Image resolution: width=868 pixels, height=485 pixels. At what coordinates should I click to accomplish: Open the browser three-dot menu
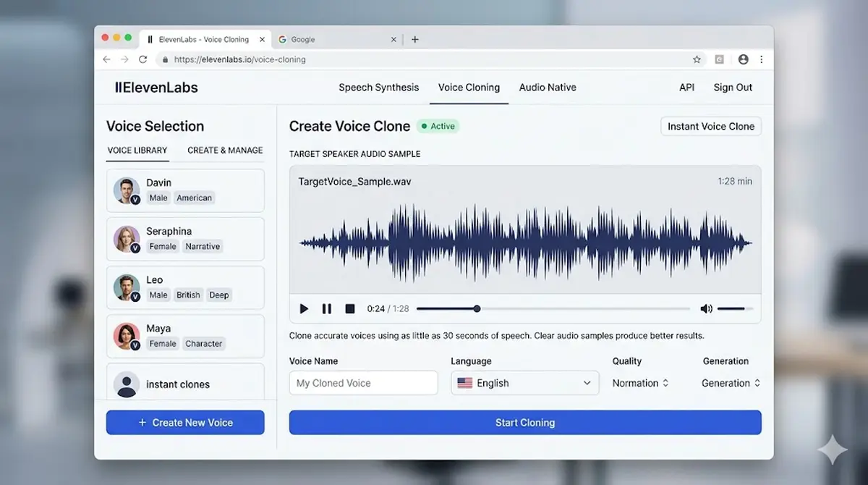(762, 59)
